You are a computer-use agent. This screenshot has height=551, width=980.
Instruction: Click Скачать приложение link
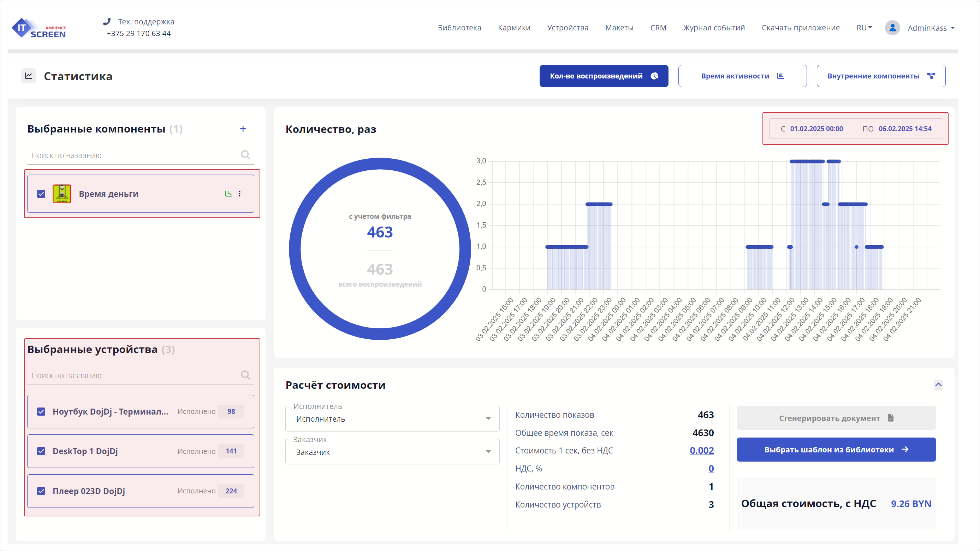tap(801, 28)
